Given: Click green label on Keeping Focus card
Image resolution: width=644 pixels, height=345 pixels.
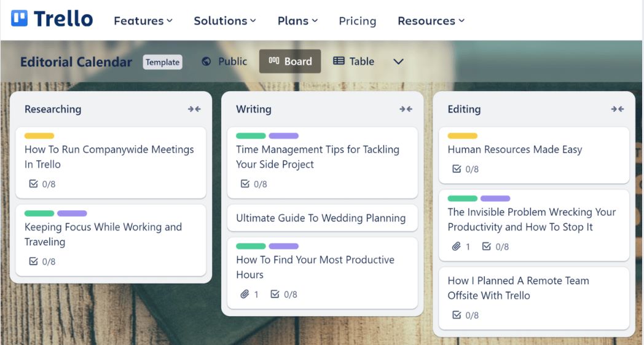Looking at the screenshot, I should click(39, 213).
